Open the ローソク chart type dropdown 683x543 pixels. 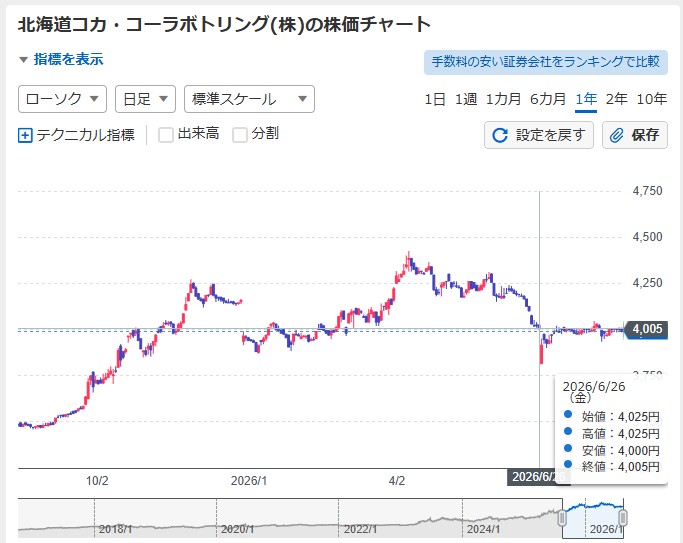point(62,99)
